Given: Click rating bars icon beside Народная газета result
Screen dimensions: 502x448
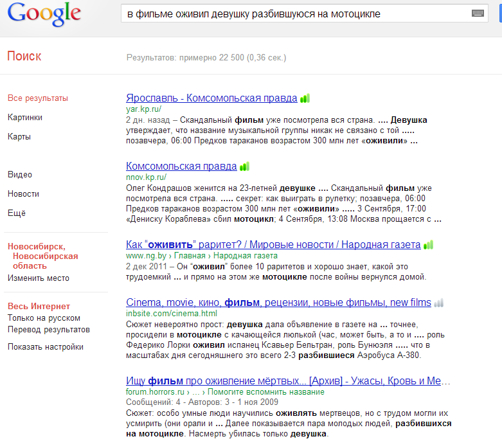Looking at the screenshot, I should 428,245.
